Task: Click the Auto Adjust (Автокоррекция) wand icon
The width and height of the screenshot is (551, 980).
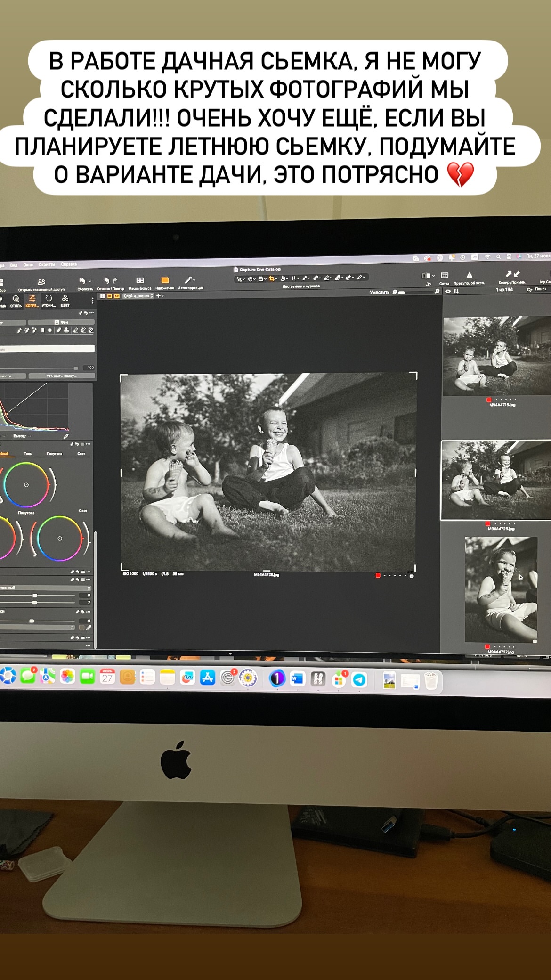Action: tap(188, 280)
